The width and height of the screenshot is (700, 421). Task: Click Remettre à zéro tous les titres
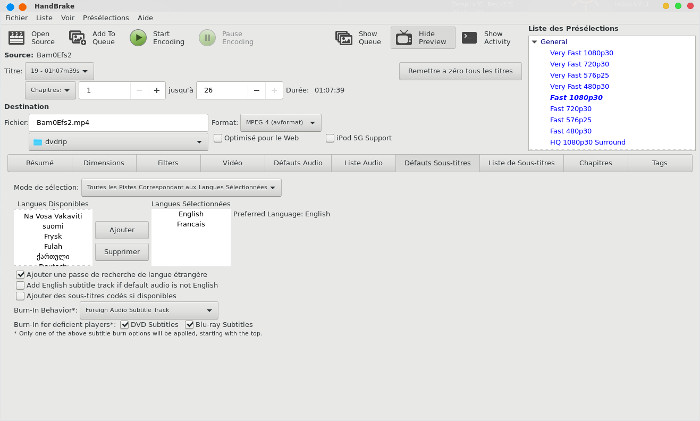point(460,71)
